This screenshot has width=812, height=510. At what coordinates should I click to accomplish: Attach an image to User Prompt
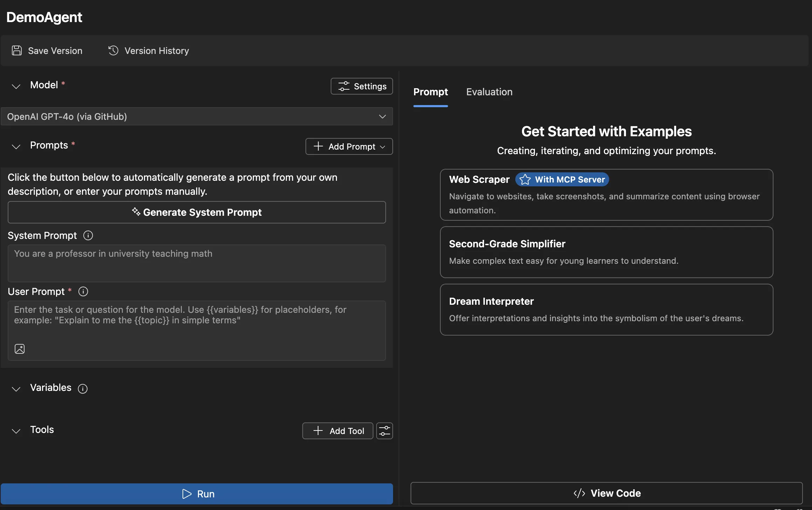pos(20,349)
